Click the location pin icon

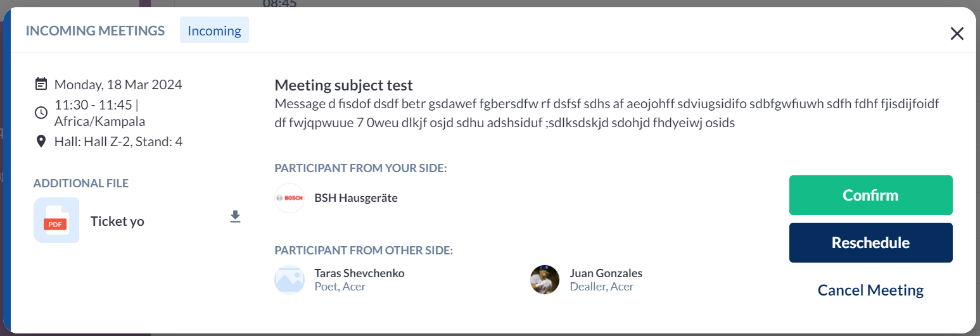point(41,141)
